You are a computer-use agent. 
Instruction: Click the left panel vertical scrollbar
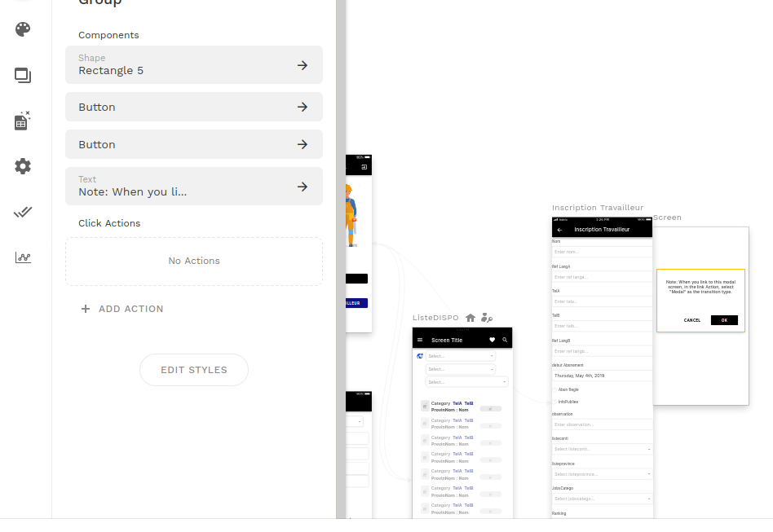coord(341,259)
